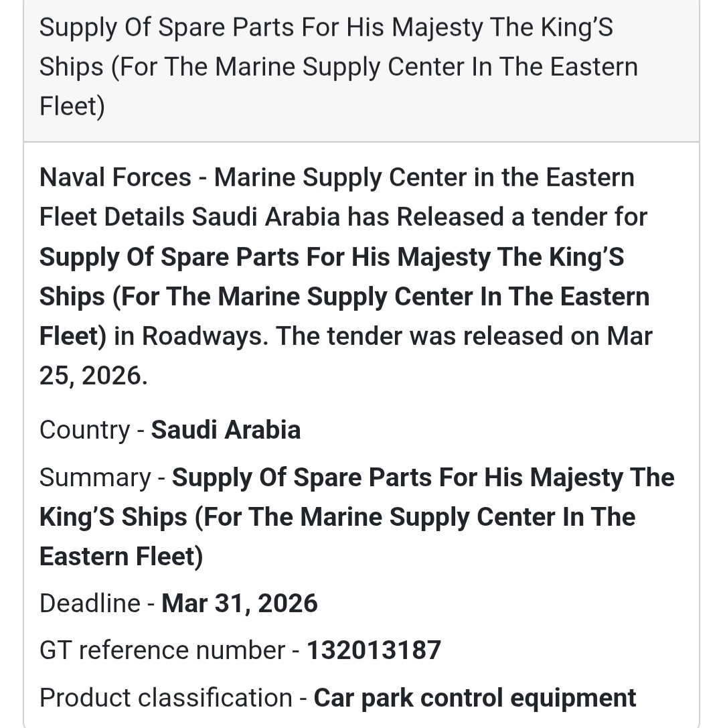This screenshot has height=728, width=723.
Task: Click the "Country" field label
Action: [84, 430]
